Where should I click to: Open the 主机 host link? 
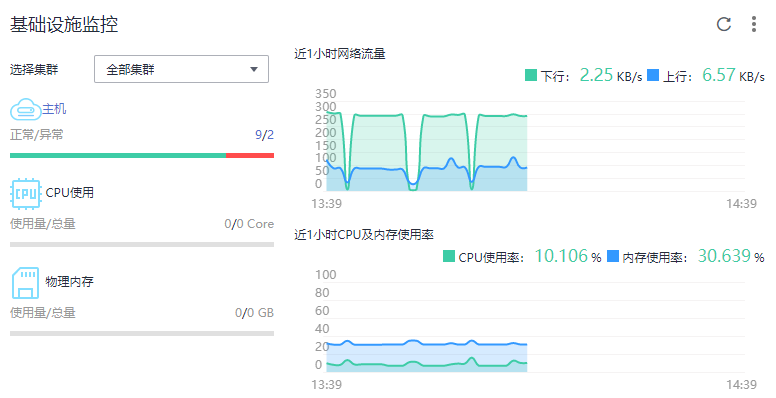pos(53,108)
